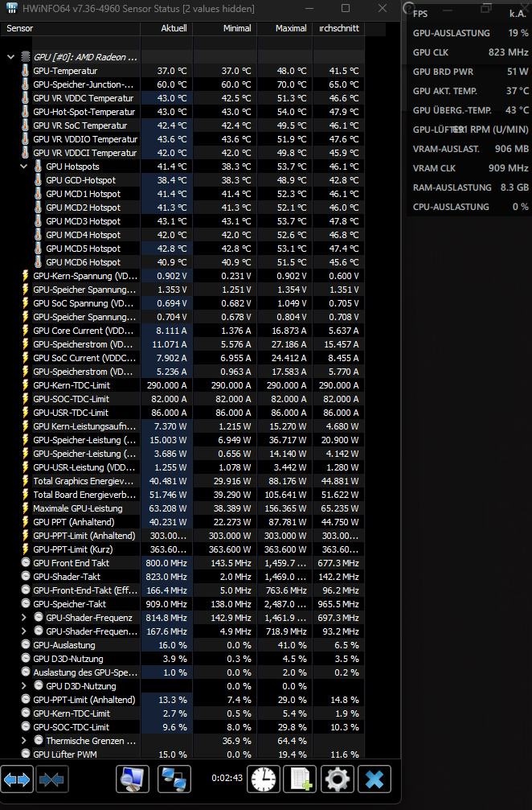Screen dimensions: 532x810
Task: Click the thermometer icon of GPU-Hot-Spot-Temperatur
Action: click(25, 112)
